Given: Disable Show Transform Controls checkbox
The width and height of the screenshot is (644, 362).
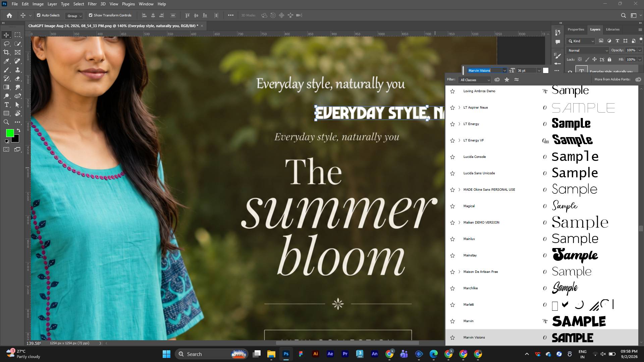Looking at the screenshot, I should pyautogui.click(x=91, y=15).
